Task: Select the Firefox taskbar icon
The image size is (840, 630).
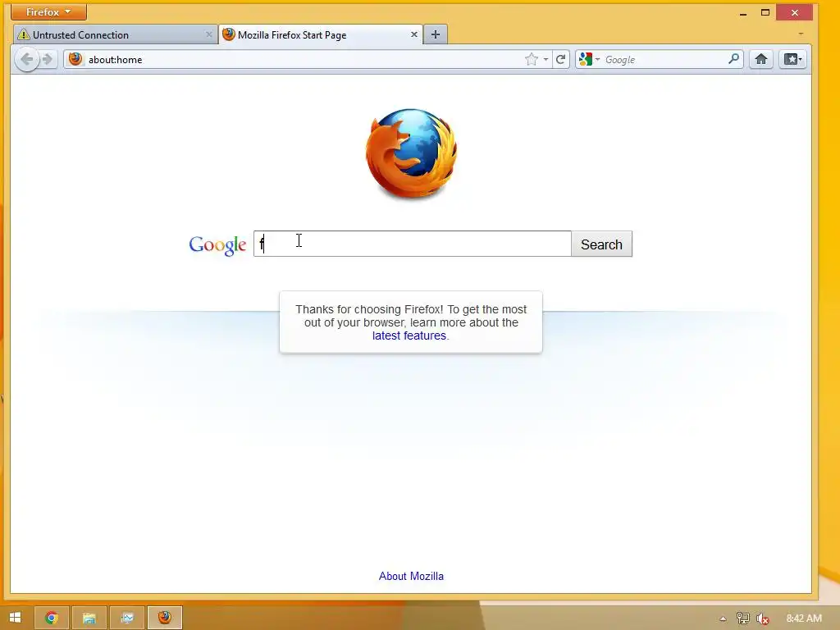Action: [164, 618]
